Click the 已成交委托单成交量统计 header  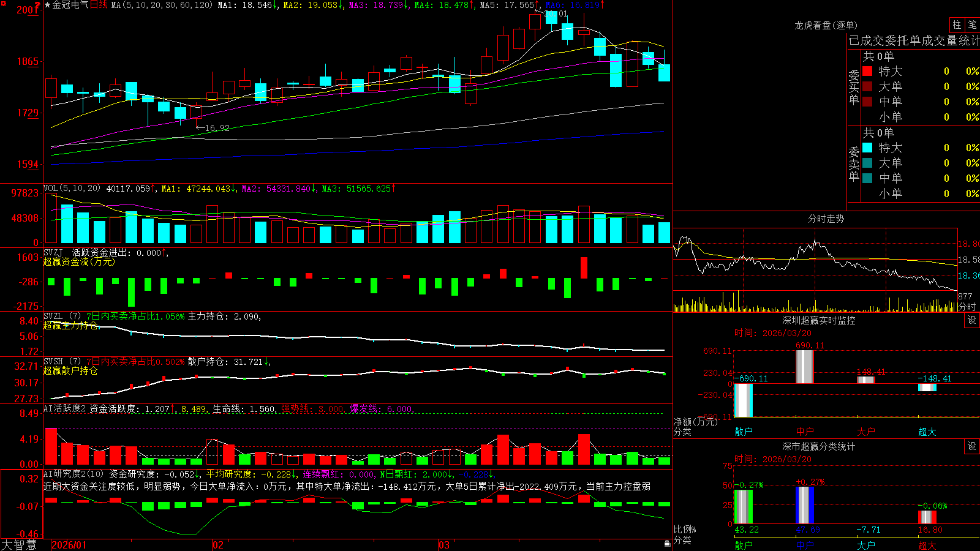click(x=914, y=41)
